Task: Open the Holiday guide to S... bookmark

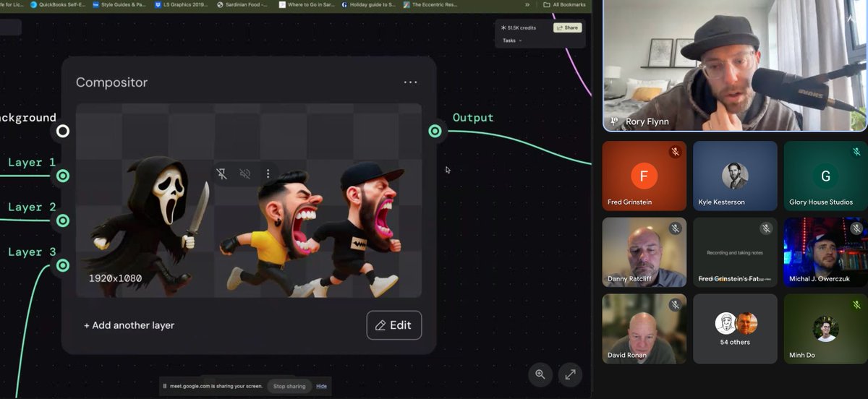Action: click(x=367, y=4)
